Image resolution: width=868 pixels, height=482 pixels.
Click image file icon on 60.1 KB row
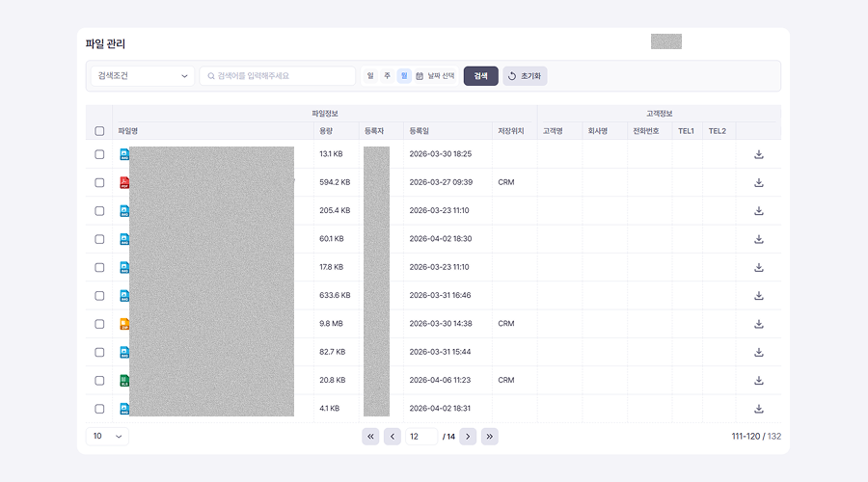coord(124,239)
